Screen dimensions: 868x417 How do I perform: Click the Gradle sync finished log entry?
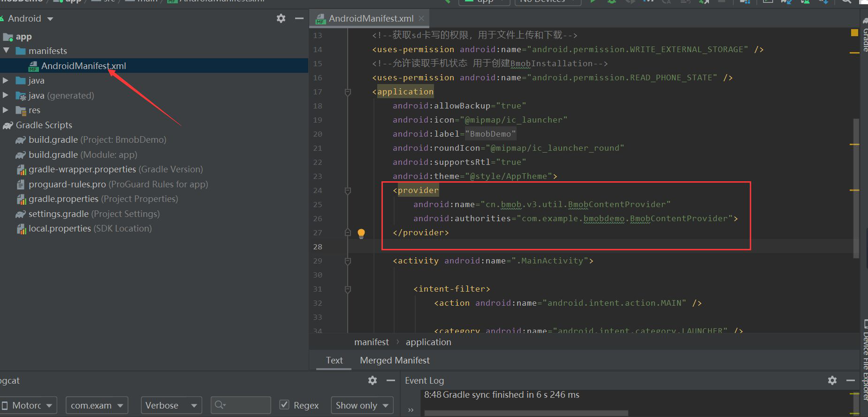(502, 394)
